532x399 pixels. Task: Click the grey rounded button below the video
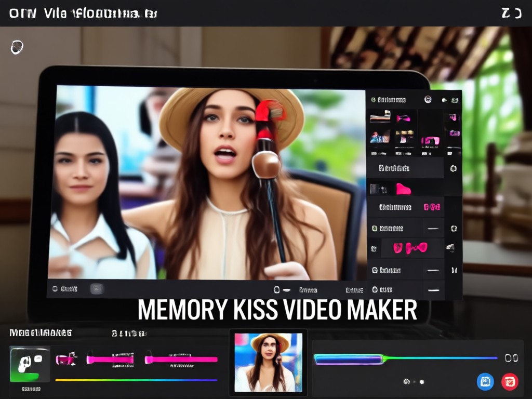point(97,289)
